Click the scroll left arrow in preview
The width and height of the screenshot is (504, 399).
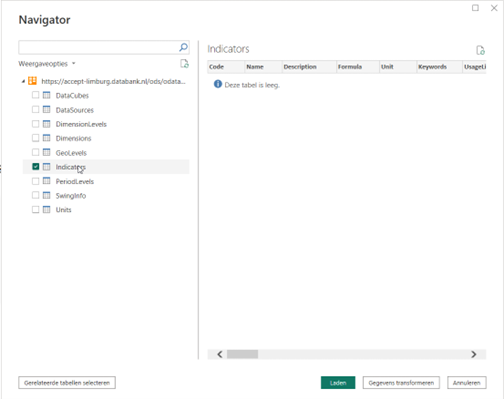click(220, 354)
